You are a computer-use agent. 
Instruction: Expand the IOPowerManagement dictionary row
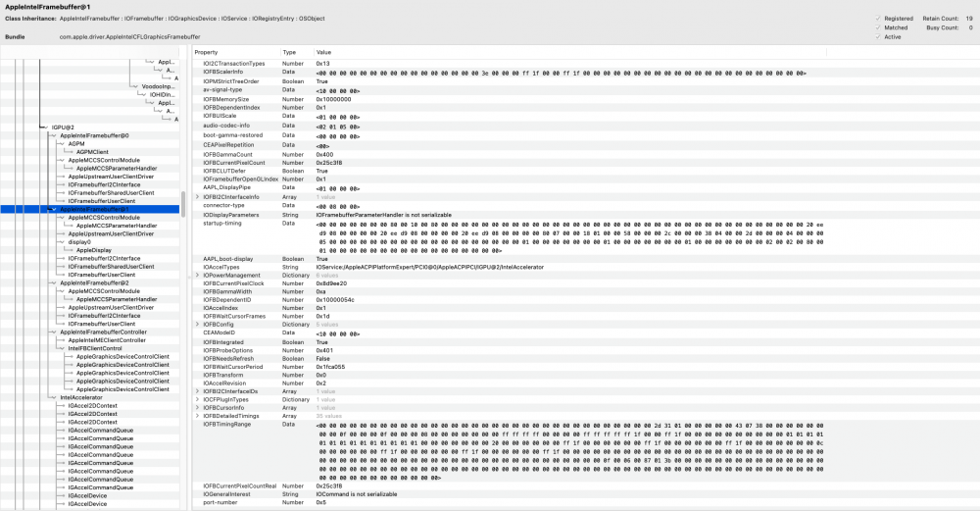click(x=198, y=276)
